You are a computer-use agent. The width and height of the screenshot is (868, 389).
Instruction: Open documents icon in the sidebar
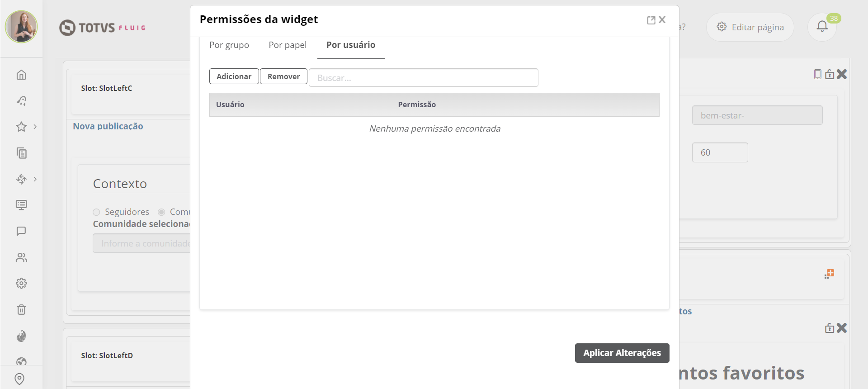[x=21, y=153]
